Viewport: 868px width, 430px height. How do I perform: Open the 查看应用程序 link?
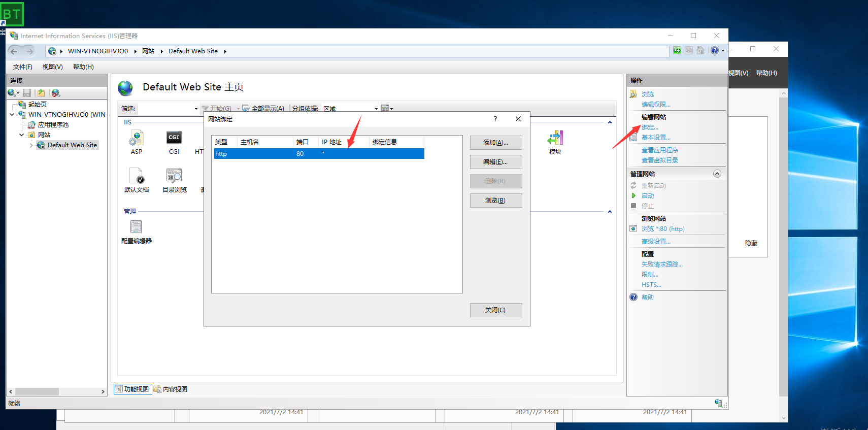click(x=660, y=150)
